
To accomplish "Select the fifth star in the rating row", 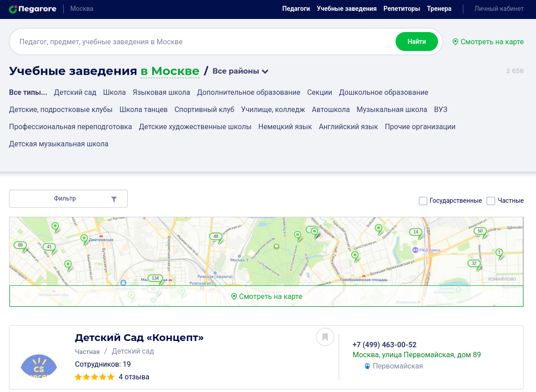I will (110, 376).
